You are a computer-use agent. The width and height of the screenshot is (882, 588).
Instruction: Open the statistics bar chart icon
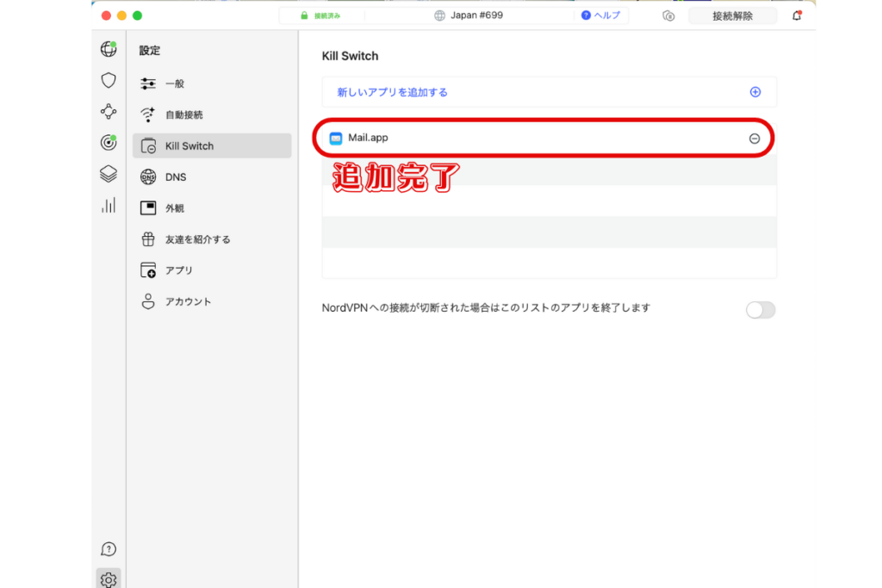(x=109, y=205)
